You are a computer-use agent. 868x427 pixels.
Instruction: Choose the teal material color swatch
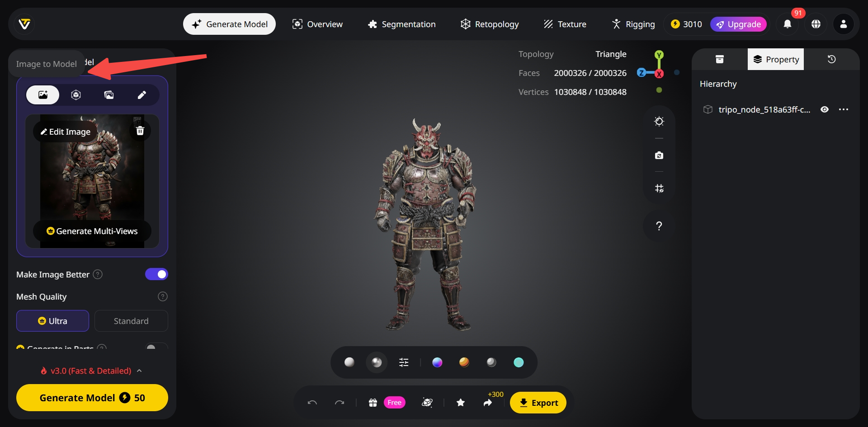[x=519, y=362]
